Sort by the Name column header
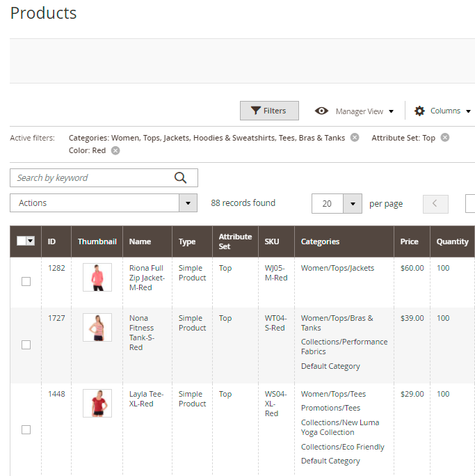Image resolution: width=475 pixels, height=476 pixels. coord(140,241)
